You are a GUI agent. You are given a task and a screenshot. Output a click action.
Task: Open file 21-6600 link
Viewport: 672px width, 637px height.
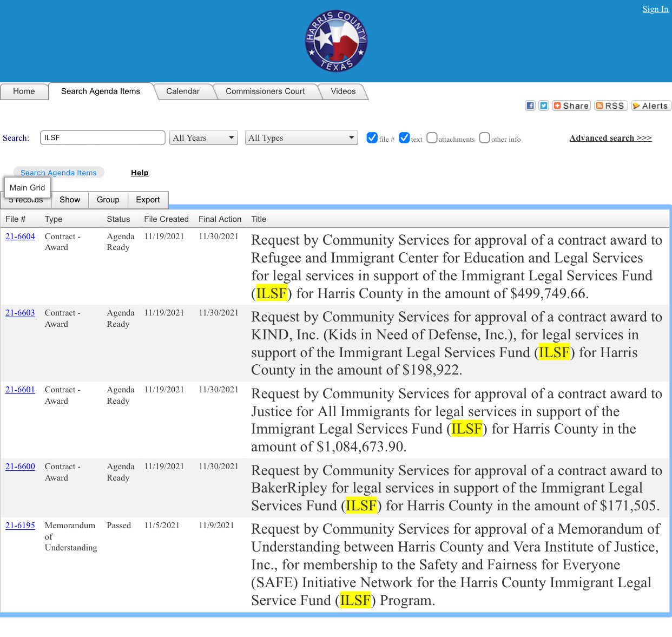tap(20, 467)
